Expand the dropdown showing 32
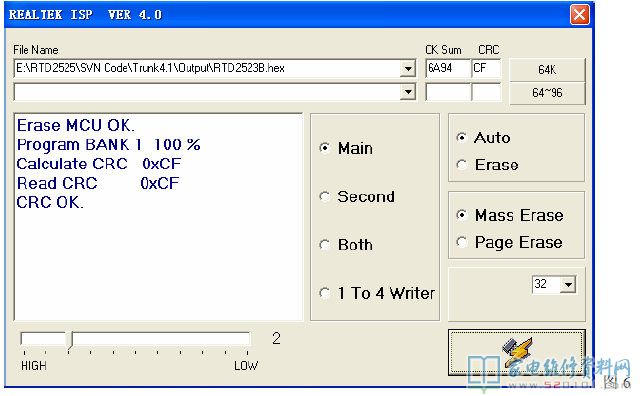This screenshot has width=640, height=396. pyautogui.click(x=568, y=284)
